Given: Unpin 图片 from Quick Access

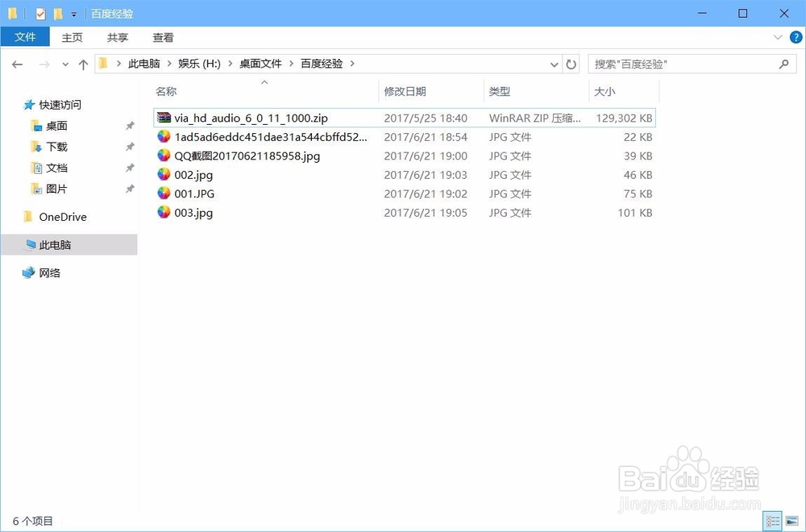Looking at the screenshot, I should point(129,189).
